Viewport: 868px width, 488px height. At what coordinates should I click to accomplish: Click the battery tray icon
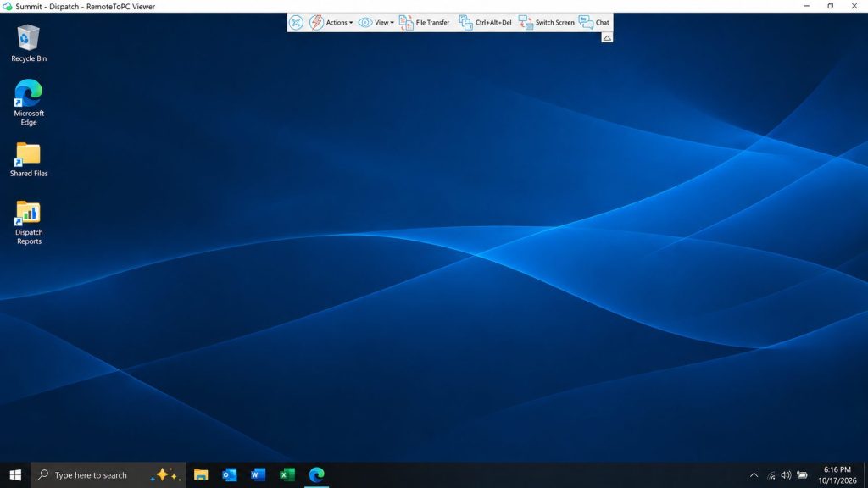[x=802, y=474]
